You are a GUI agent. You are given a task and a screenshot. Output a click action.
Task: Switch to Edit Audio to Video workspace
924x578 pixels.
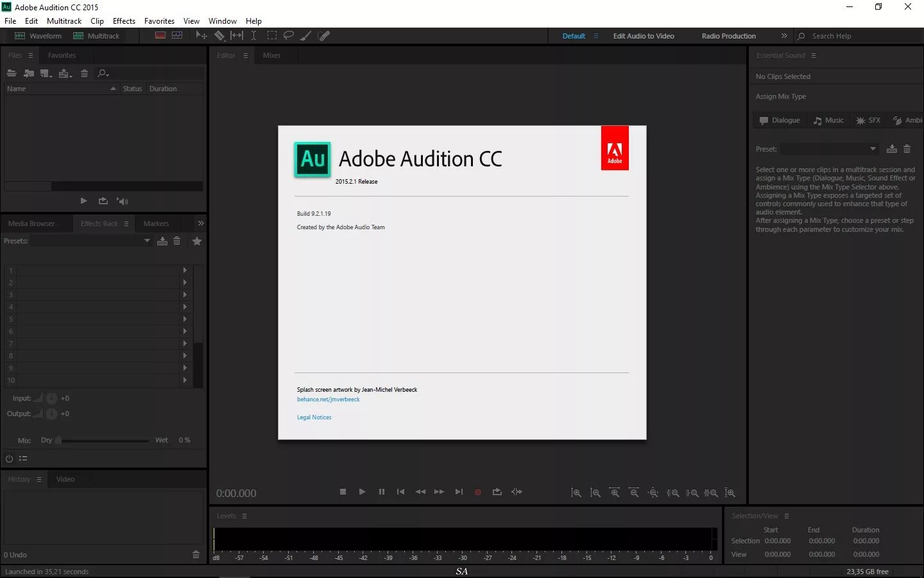coord(644,36)
